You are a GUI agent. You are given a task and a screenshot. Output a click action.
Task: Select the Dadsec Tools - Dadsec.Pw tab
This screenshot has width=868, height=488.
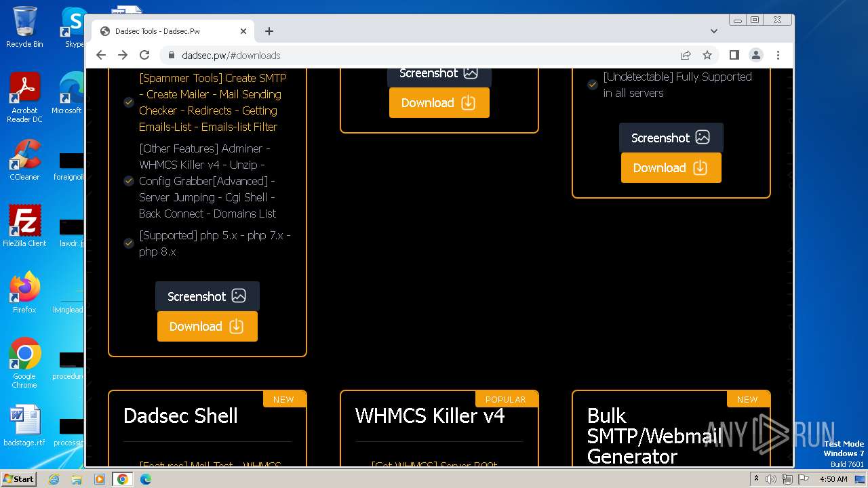point(174,31)
